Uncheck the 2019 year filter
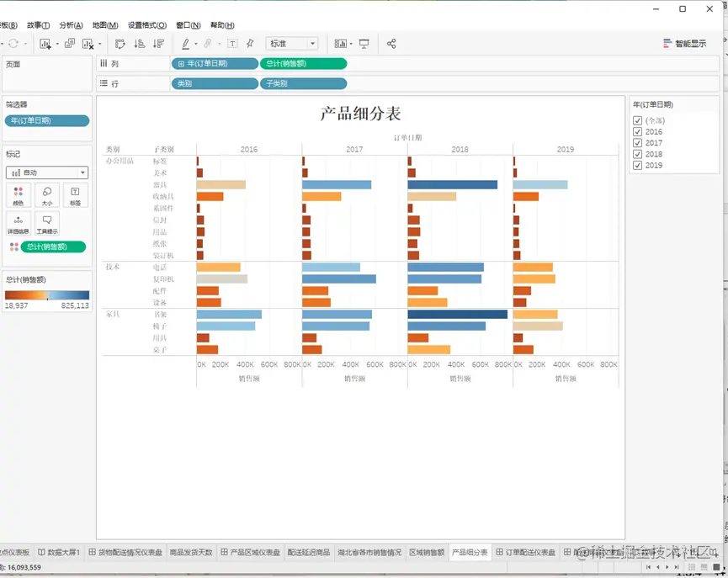Image resolution: width=728 pixels, height=578 pixels. (x=637, y=165)
